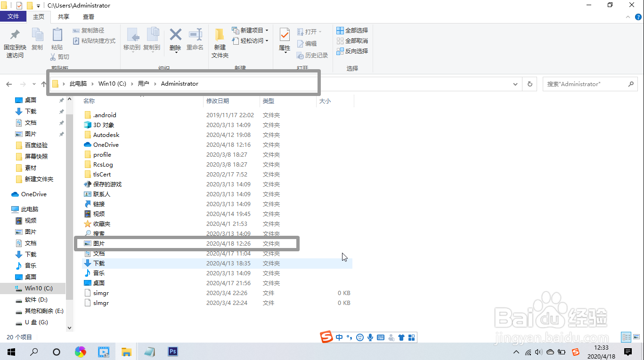Image resolution: width=644 pixels, height=360 pixels.
Task: Collapse the ribbon with chevron arrow
Action: 628,17
